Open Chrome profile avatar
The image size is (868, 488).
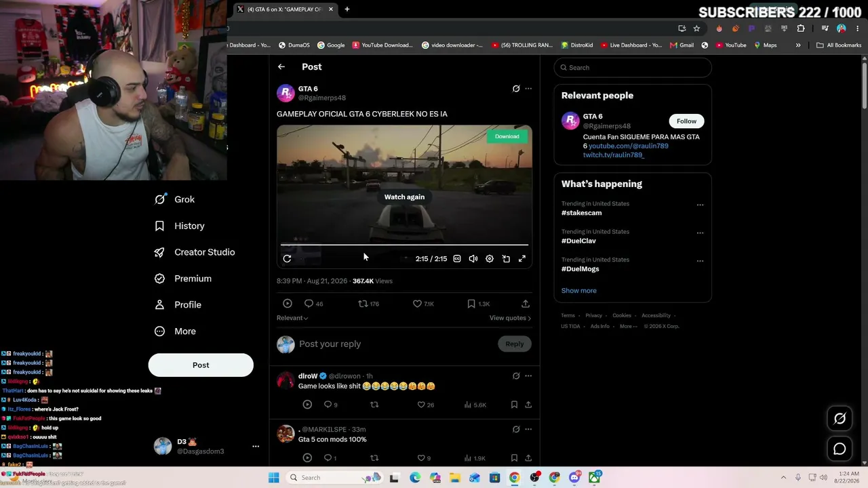(842, 28)
